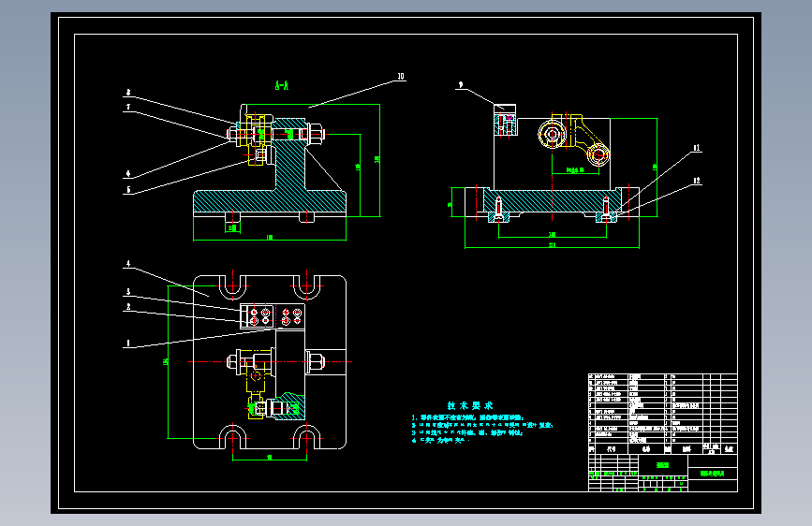Select part callout number 3
The height and width of the screenshot is (526, 812).
[x=128, y=292]
